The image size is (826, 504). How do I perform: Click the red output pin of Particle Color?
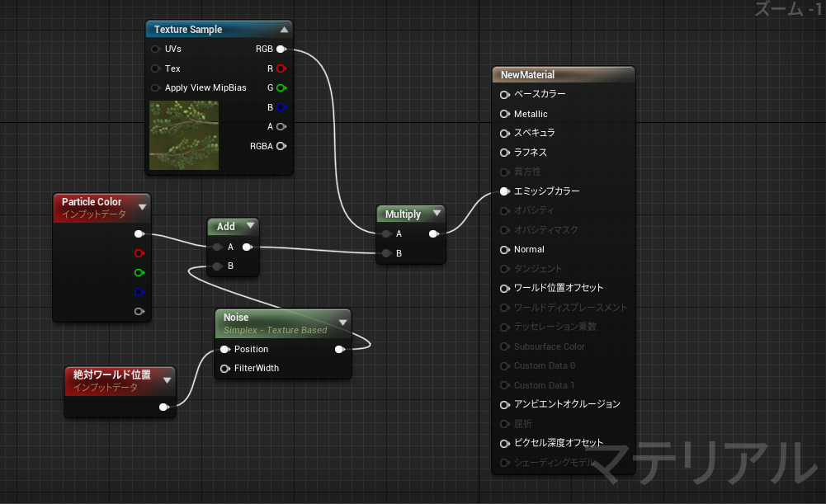(139, 253)
